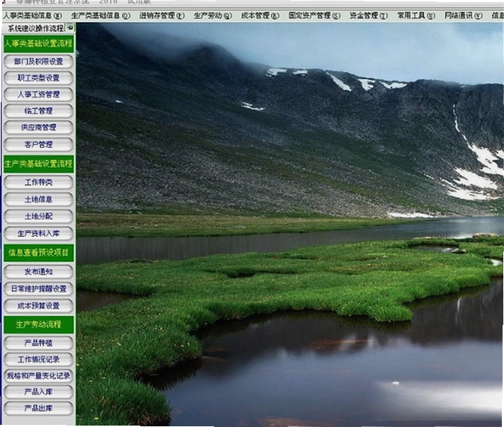This screenshot has width=504, height=427.
Task: Open the 客户管理 sidebar button
Action: pos(38,144)
